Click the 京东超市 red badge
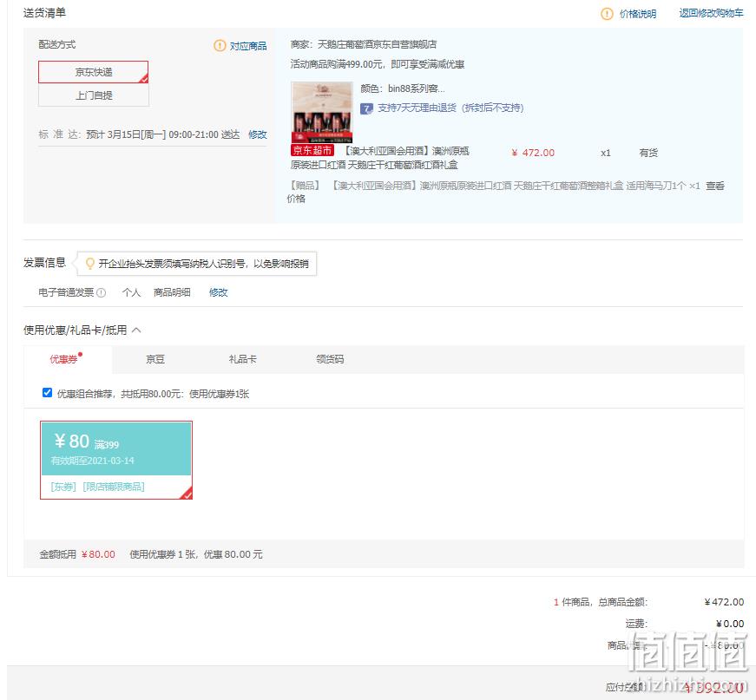 pyautogui.click(x=312, y=150)
